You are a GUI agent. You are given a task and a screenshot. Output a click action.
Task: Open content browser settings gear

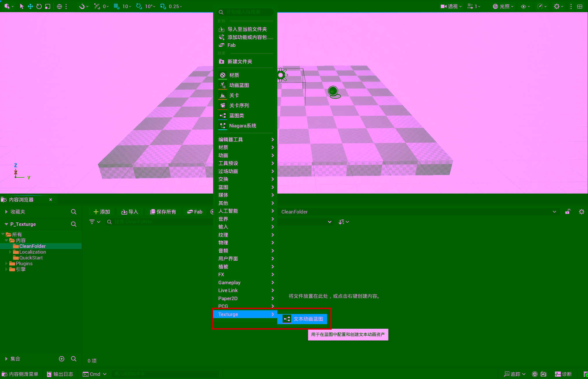click(x=582, y=212)
